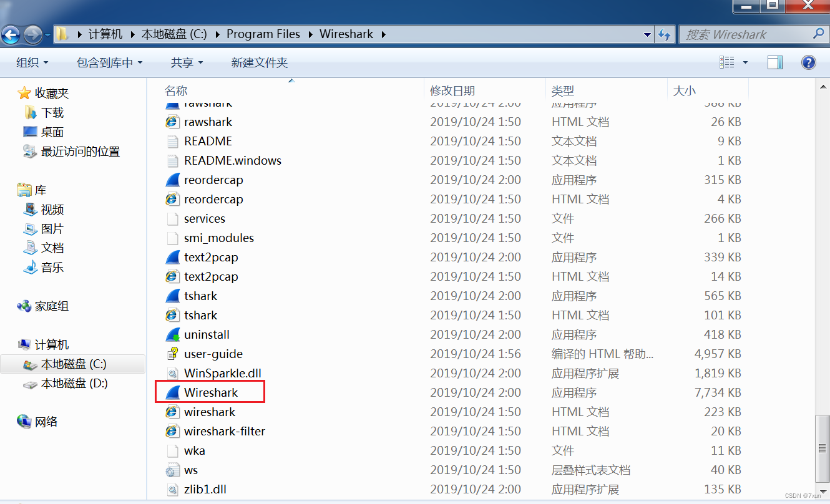Open 桌面 in the favorites sidebar
Viewport: 830px width, 504px height.
point(52,132)
